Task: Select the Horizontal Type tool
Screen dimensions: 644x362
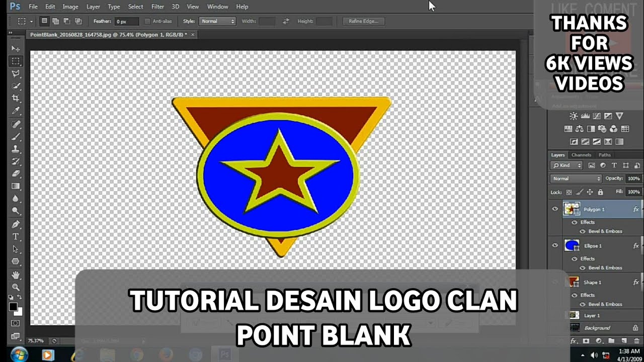Action: click(x=16, y=237)
